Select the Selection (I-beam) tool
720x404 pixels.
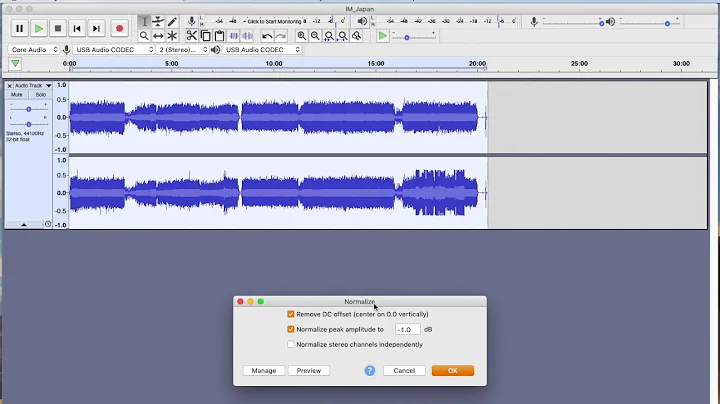(144, 22)
